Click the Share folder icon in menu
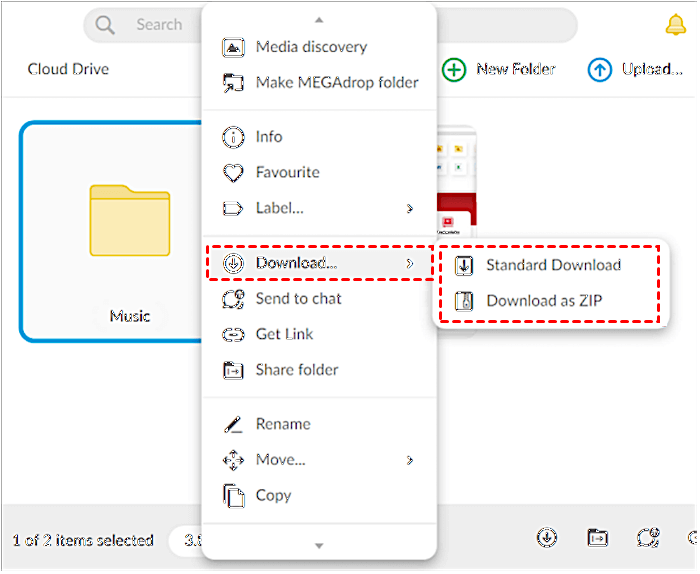Image resolution: width=700 pixels, height=574 pixels. pyautogui.click(x=233, y=370)
